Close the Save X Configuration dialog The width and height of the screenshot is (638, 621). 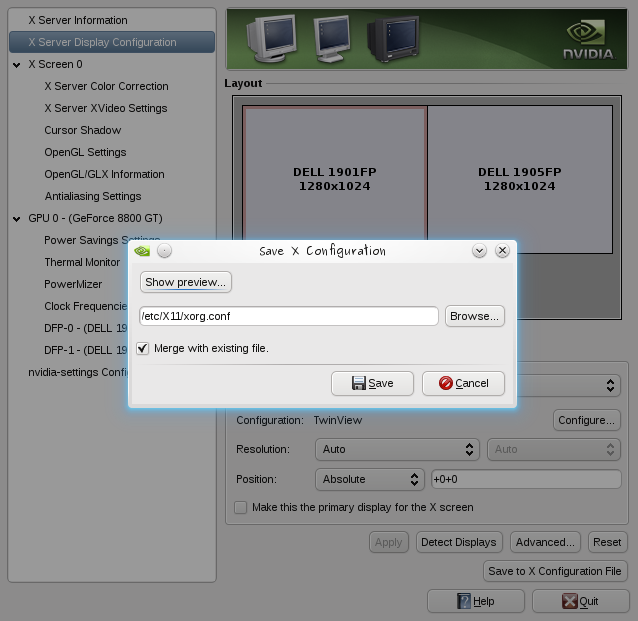(x=502, y=251)
